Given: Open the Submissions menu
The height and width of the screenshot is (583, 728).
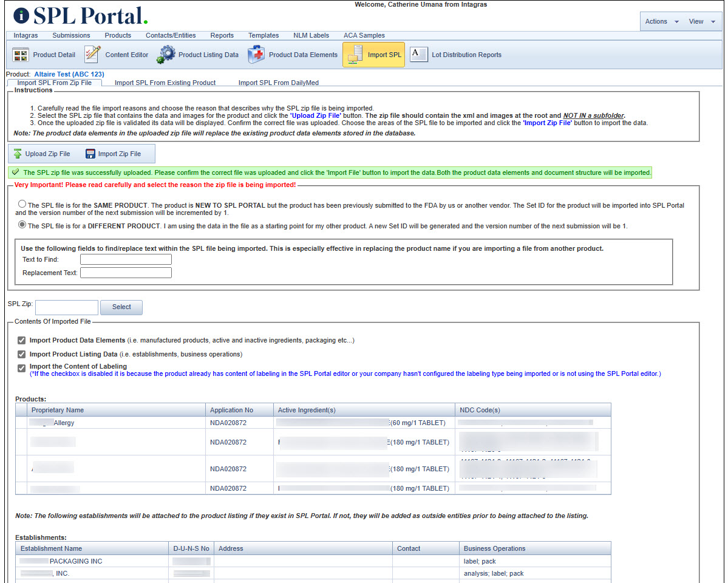Looking at the screenshot, I should coord(71,35).
